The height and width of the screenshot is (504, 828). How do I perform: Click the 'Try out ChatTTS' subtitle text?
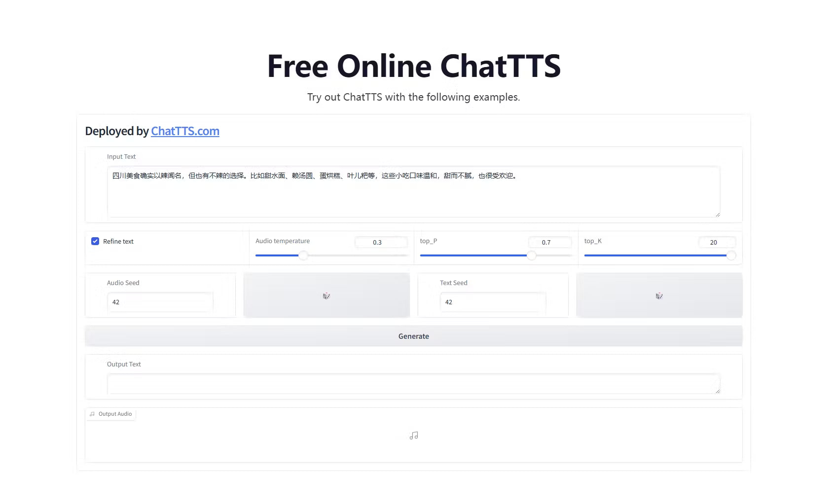pos(414,97)
